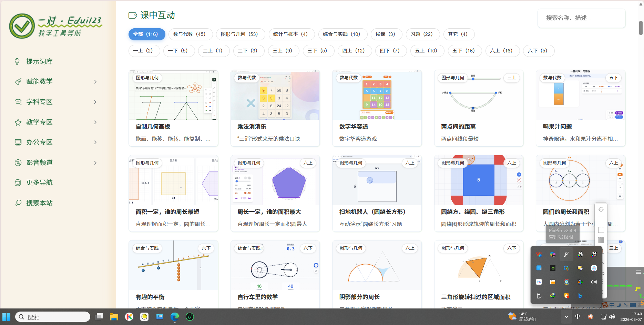
Task: Click the 提示词库 lightbulb icon in sidebar
Action: click(x=17, y=61)
